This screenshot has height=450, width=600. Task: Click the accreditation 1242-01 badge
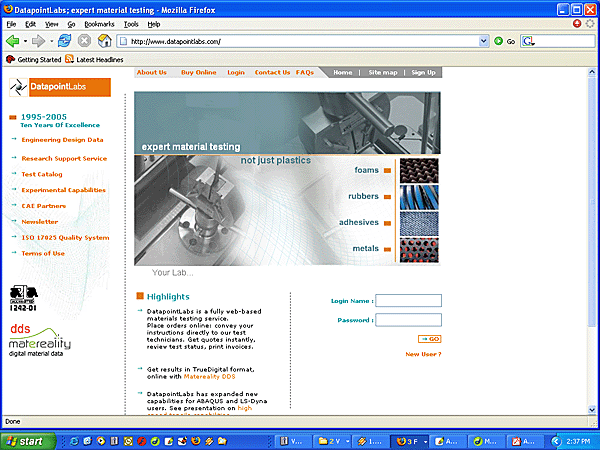[23, 298]
